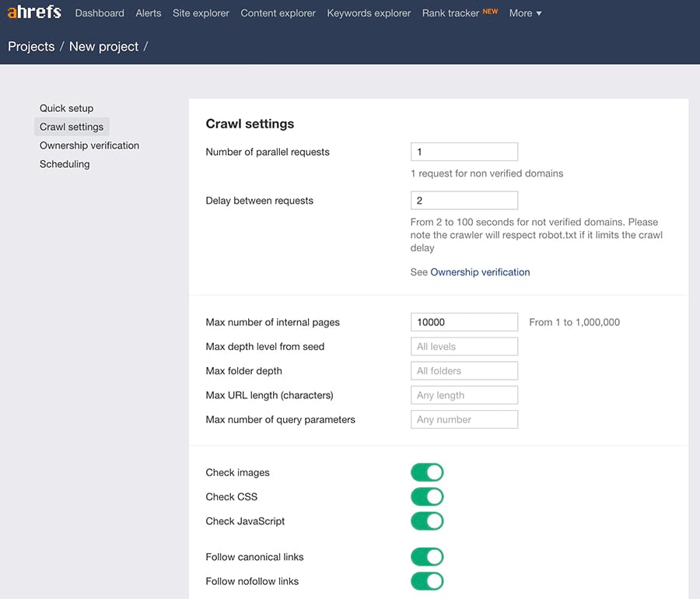
Task: Open the Alerts section
Action: coord(148,12)
